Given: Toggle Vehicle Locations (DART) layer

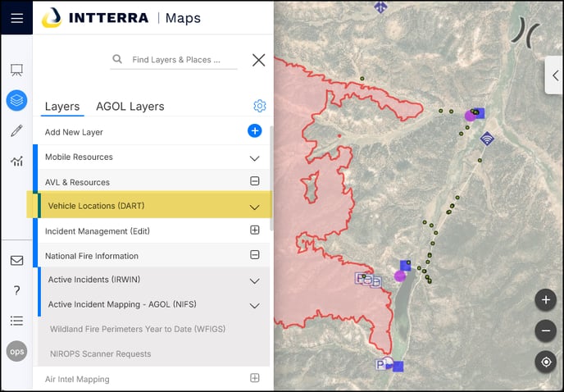Looking at the screenshot, I should click(97, 206).
